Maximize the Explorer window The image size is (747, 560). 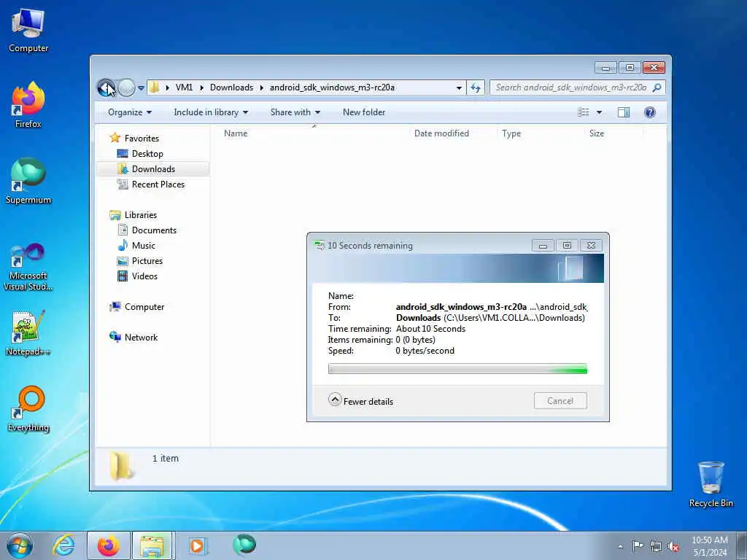630,68
